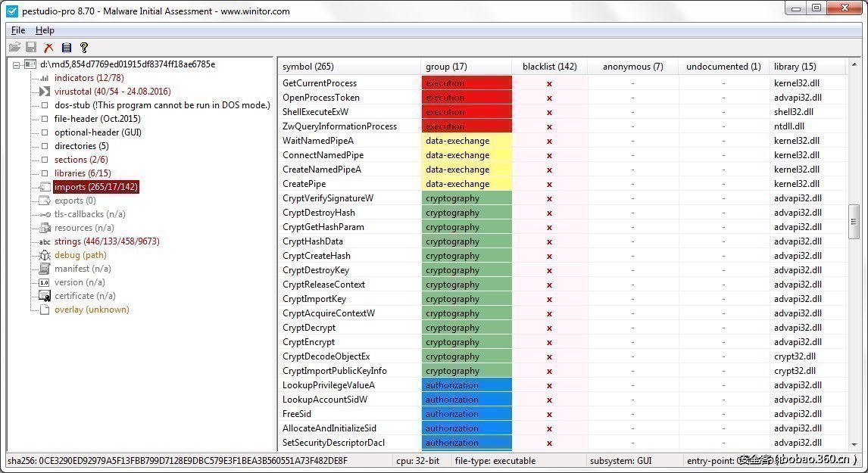Click the square box beside libraries
Screen dimensions: 868x473
pyautogui.click(x=45, y=173)
